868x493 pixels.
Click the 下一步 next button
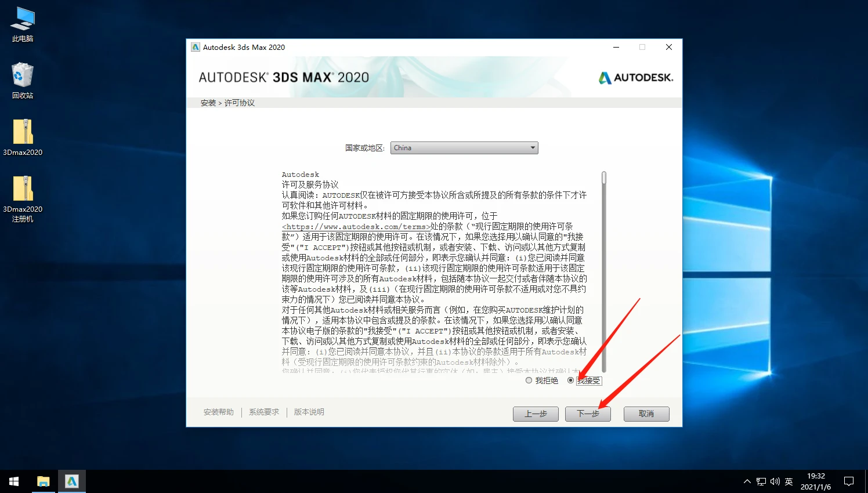[x=588, y=414]
